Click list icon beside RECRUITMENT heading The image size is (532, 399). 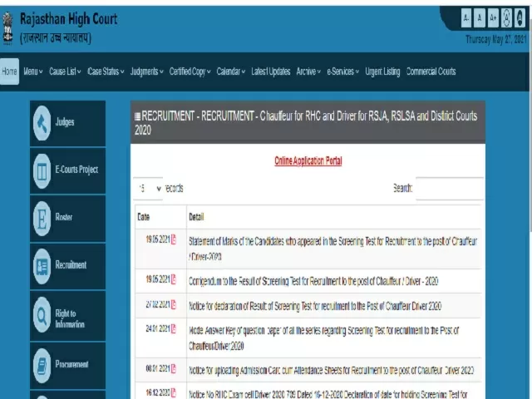137,116
